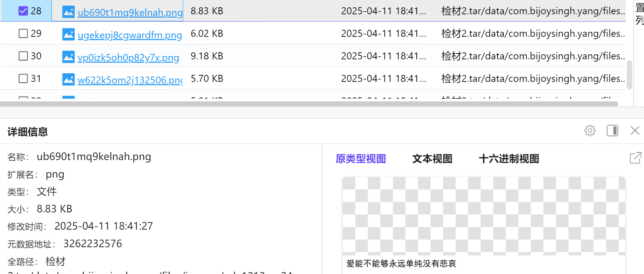Open the w622k5om2j132506.png file link
Screen dimensions: 644x274
pos(130,80)
